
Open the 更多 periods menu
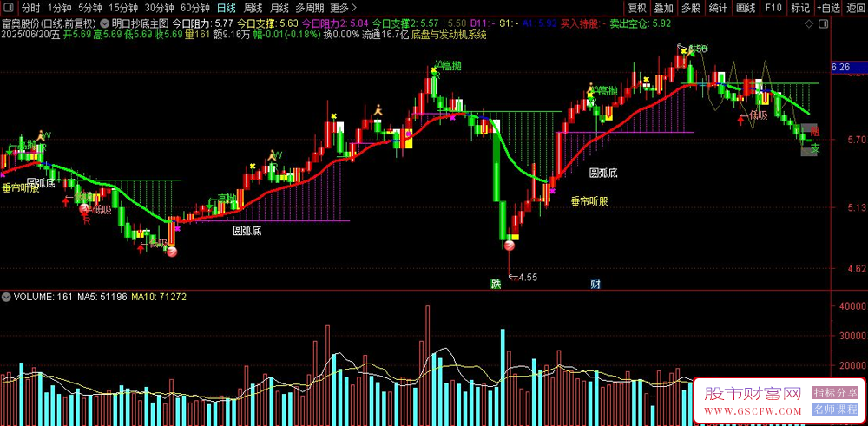[x=343, y=8]
